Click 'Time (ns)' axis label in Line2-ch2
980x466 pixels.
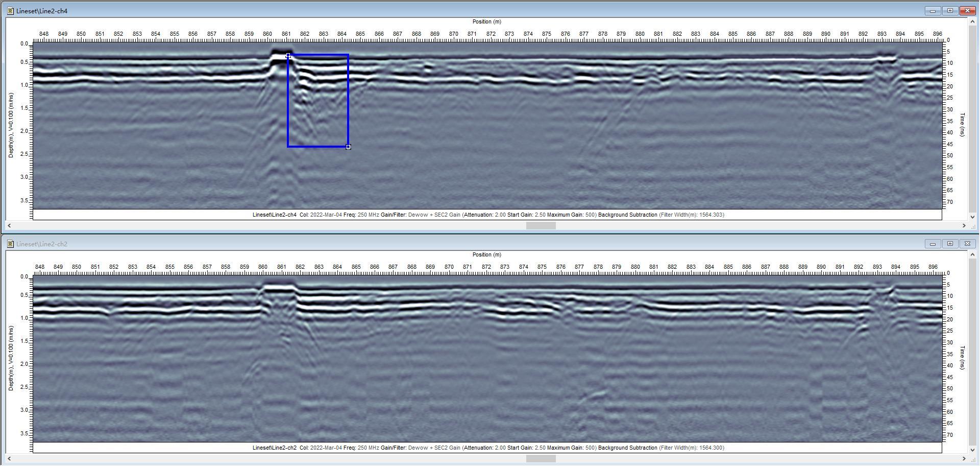(962, 358)
